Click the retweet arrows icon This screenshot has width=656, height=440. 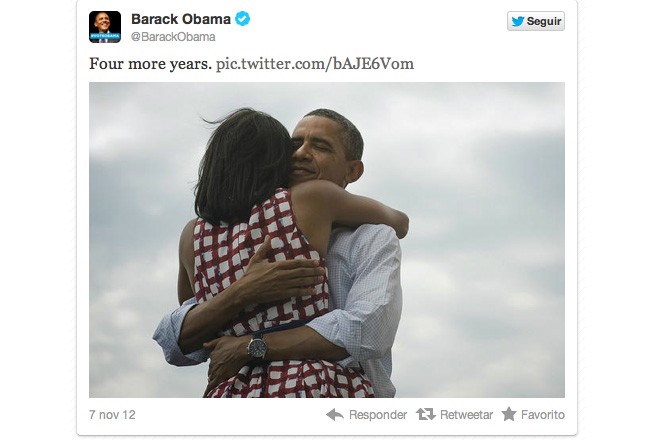[425, 414]
